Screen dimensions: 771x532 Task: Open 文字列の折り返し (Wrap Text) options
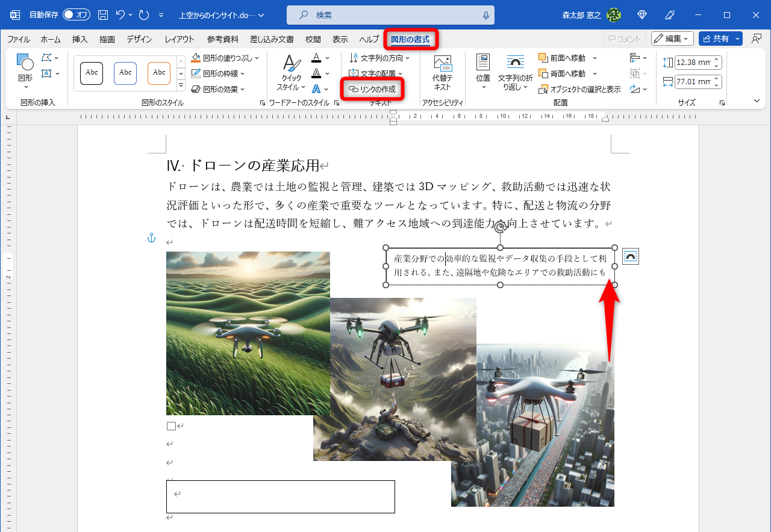pyautogui.click(x=515, y=72)
